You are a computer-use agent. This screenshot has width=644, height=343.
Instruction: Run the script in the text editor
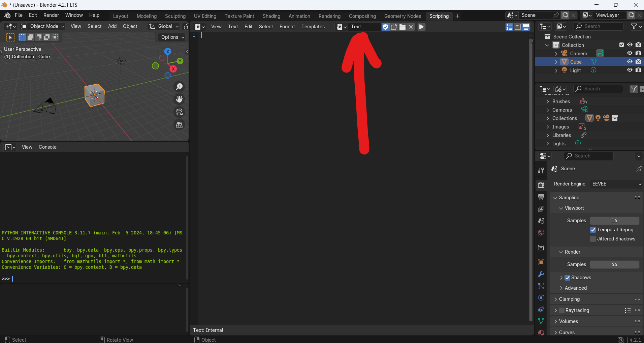click(421, 27)
